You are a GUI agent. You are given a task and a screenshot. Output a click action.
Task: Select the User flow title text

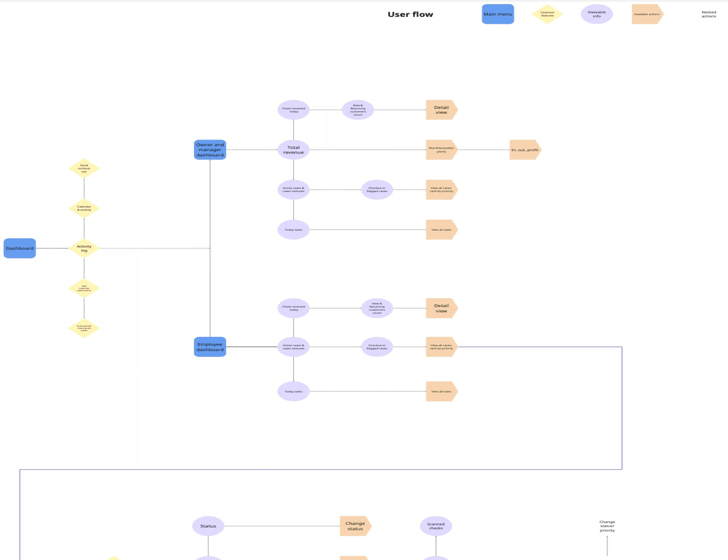tap(410, 14)
